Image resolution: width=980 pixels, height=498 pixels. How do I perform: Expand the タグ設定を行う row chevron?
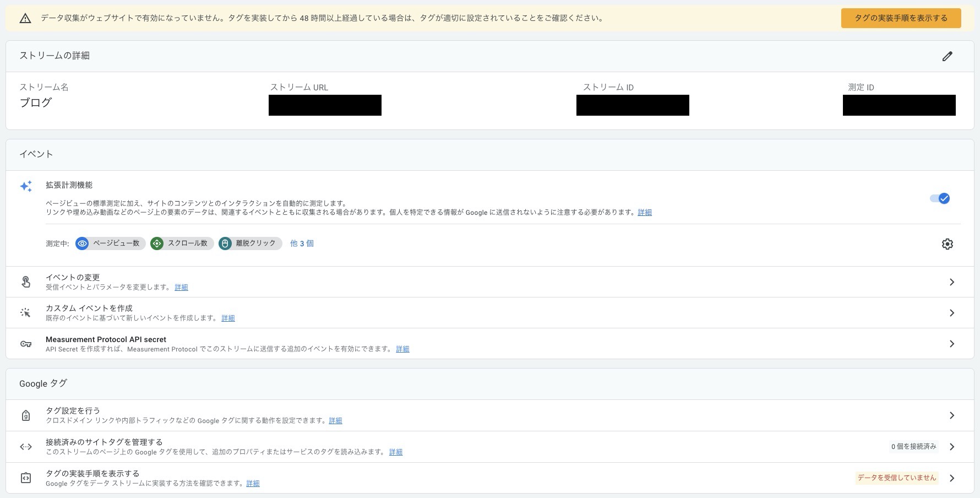click(952, 415)
